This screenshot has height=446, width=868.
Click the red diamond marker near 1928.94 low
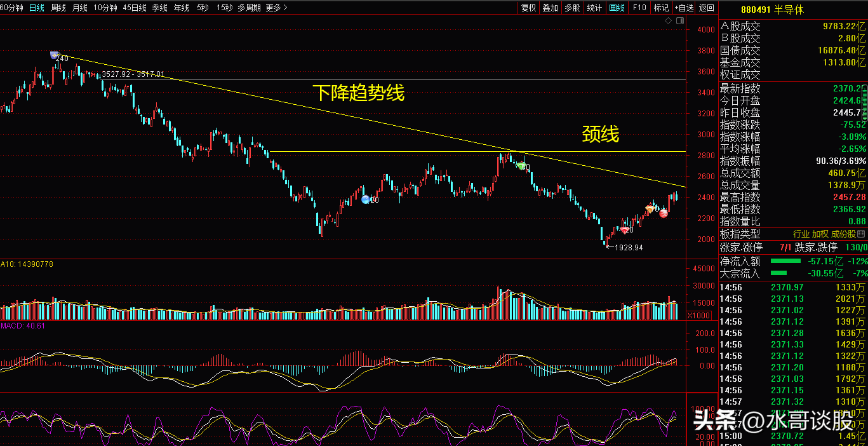click(625, 230)
